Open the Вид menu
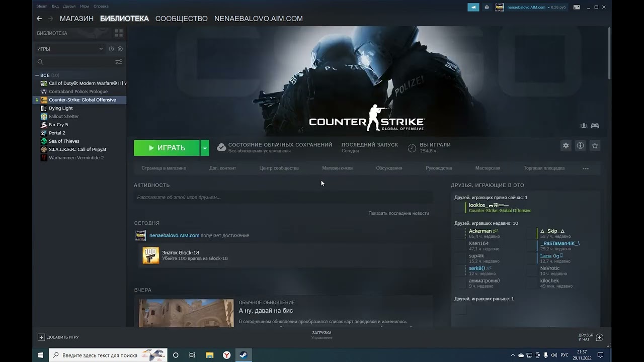 (55, 7)
